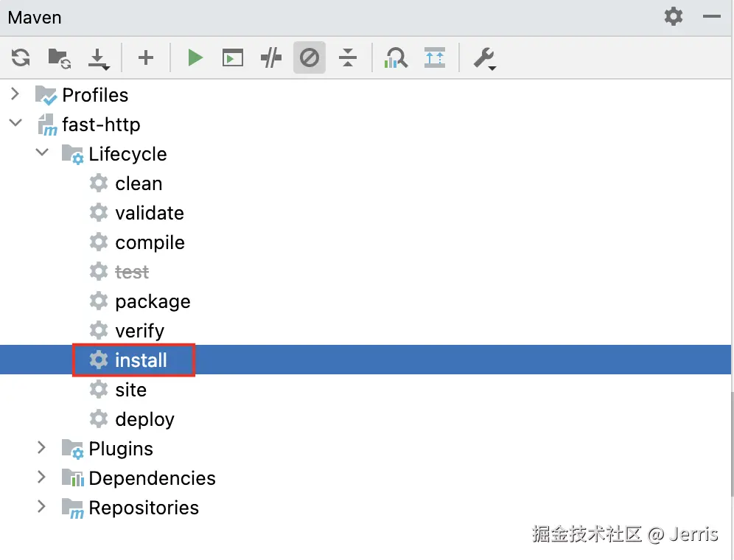The width and height of the screenshot is (734, 560).
Task: Click the gear icon beside validate
Action: pyautogui.click(x=98, y=212)
